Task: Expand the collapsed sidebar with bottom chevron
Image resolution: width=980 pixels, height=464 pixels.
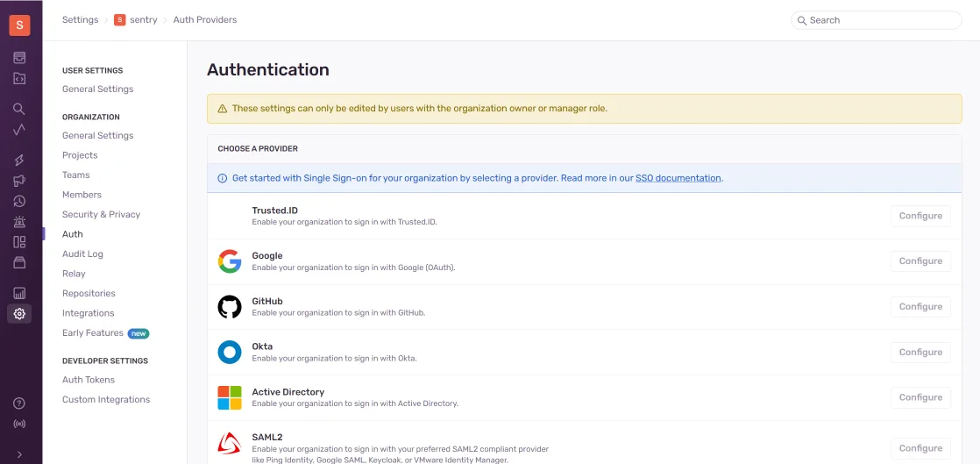Action: click(x=19, y=453)
